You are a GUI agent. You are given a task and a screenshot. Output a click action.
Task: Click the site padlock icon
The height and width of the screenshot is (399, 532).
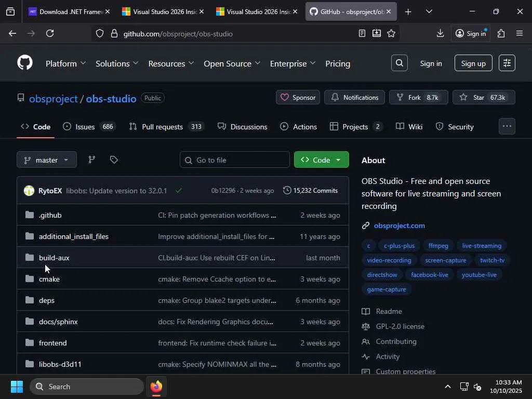click(x=114, y=34)
